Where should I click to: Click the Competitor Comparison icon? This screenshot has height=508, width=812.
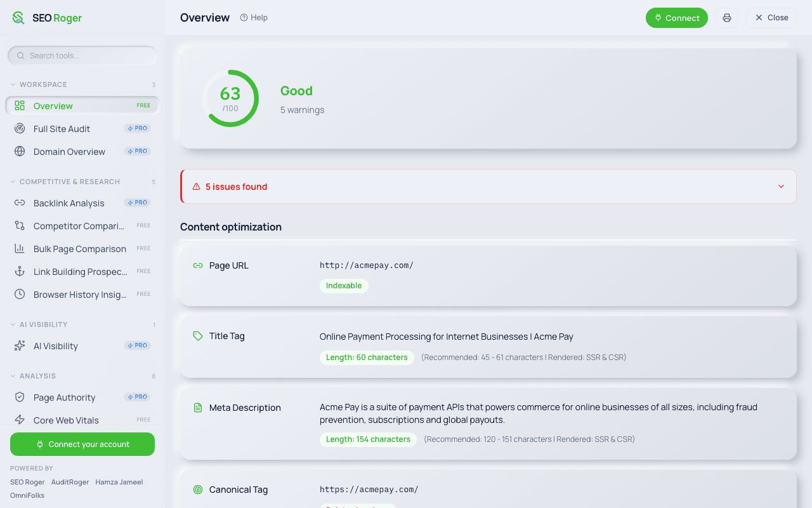coord(20,225)
